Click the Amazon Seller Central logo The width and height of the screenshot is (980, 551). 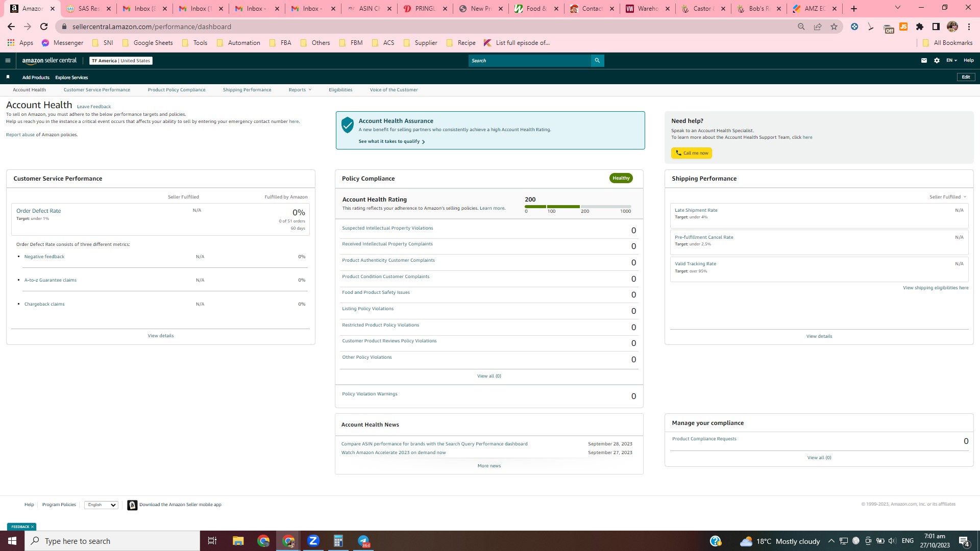pos(50,60)
